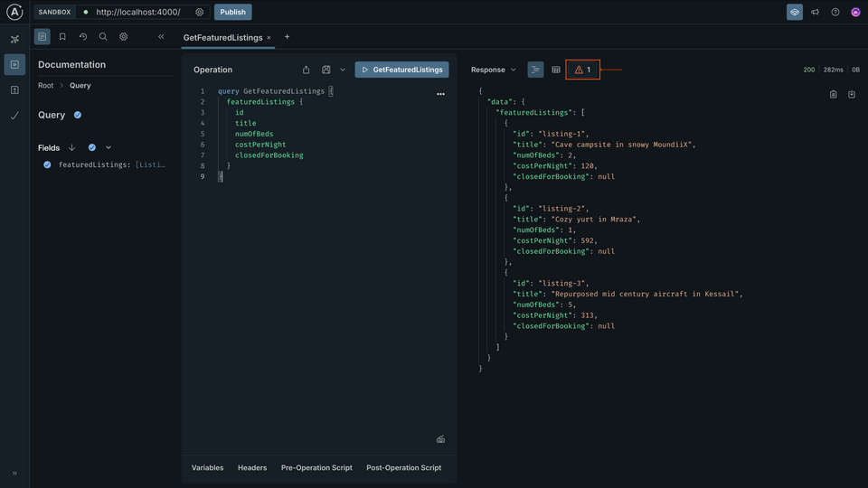
Task: Open the help question mark icon
Action: (835, 13)
